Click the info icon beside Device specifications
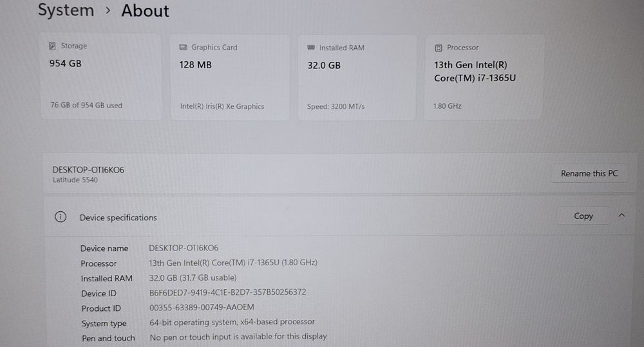The width and height of the screenshot is (644, 347). 61,217
